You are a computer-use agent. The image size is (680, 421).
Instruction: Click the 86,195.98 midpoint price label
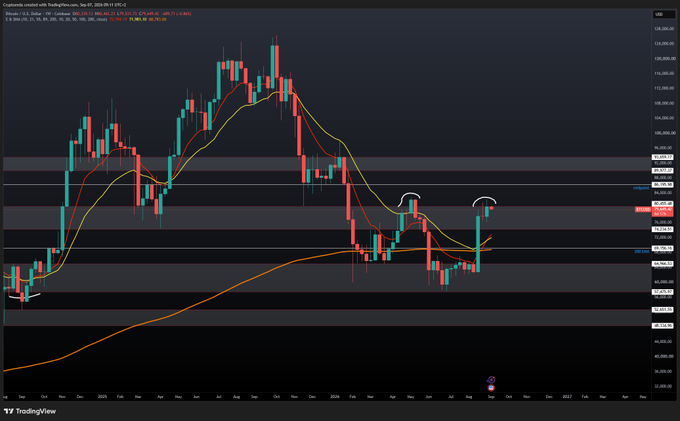pyautogui.click(x=663, y=185)
